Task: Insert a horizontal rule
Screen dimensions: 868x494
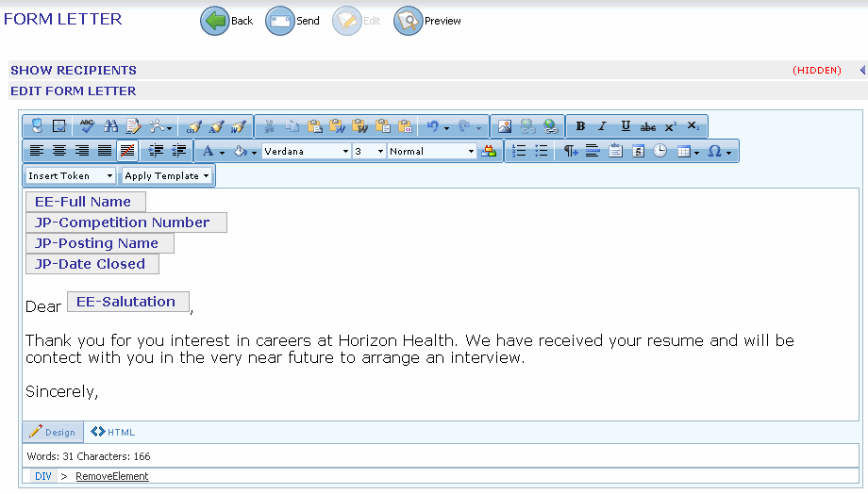Action: coord(593,151)
